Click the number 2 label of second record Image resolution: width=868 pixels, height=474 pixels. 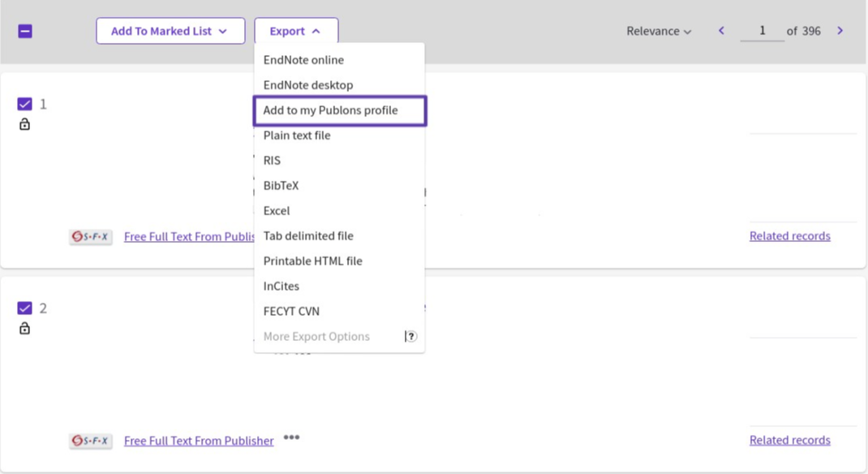[x=43, y=308]
